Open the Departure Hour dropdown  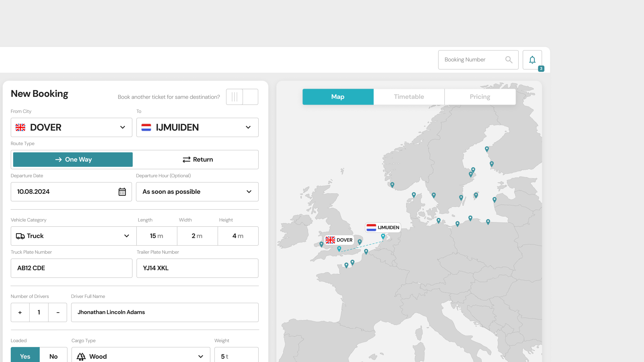[x=249, y=192]
